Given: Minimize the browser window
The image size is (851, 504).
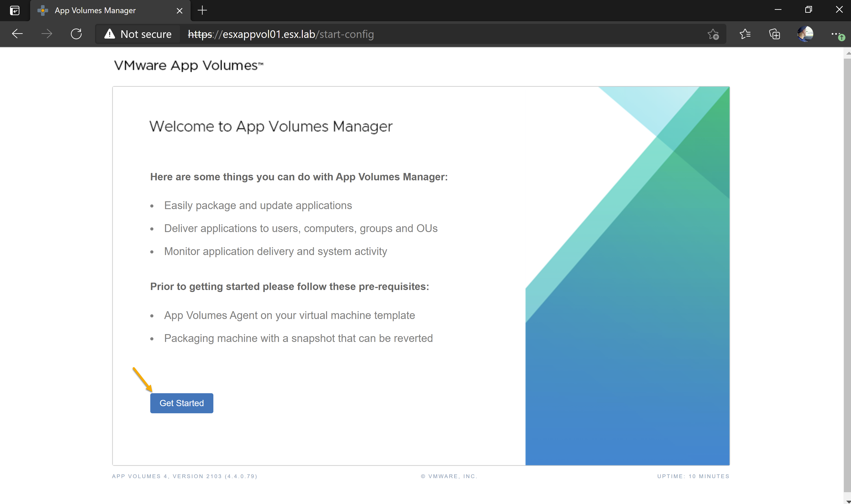Looking at the screenshot, I should pyautogui.click(x=778, y=10).
